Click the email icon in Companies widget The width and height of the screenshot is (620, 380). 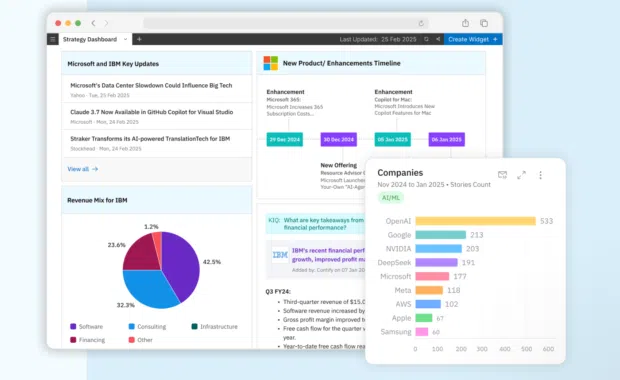click(503, 174)
